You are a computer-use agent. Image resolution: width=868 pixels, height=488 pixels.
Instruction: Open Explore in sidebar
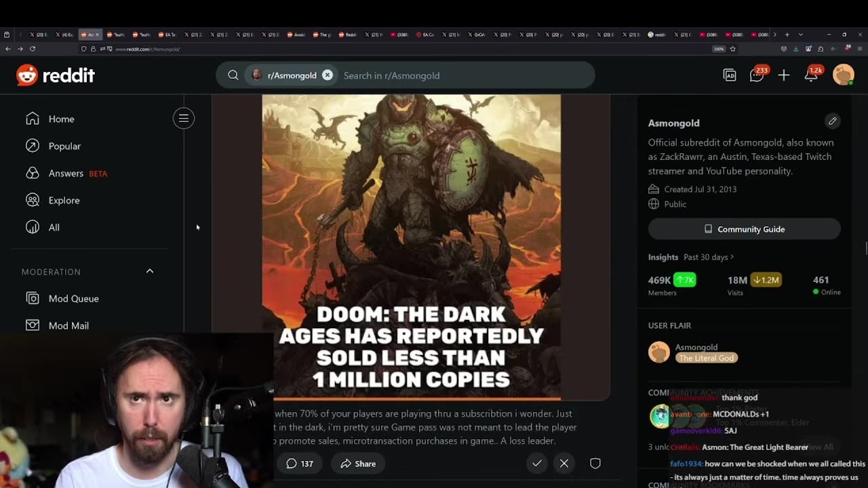[x=64, y=200]
